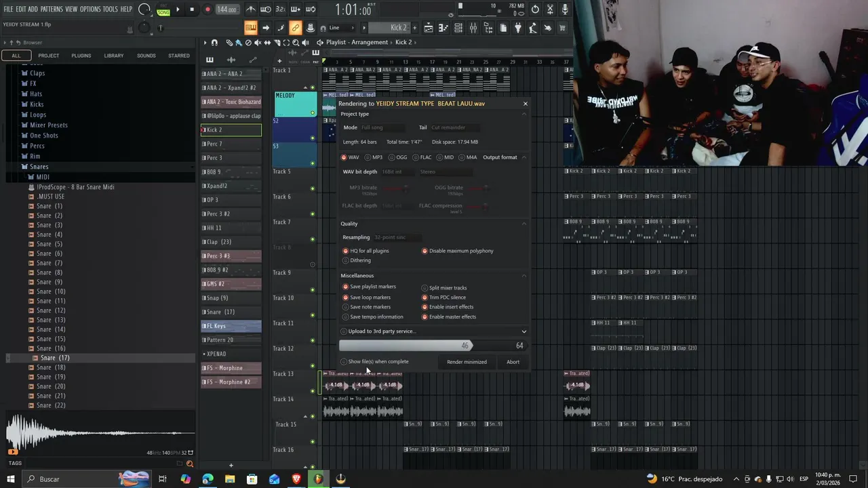The image size is (868, 488).
Task: Toggle the orange link snap icon
Action: pyautogui.click(x=295, y=28)
